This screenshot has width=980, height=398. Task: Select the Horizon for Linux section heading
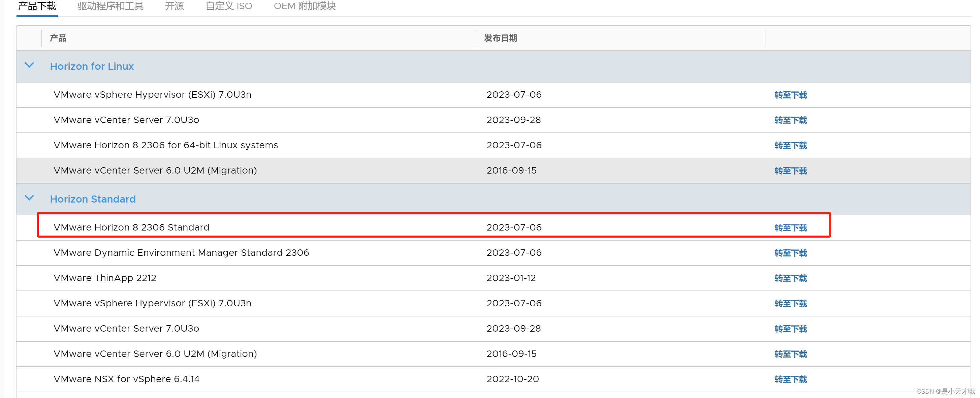pyautogui.click(x=92, y=66)
